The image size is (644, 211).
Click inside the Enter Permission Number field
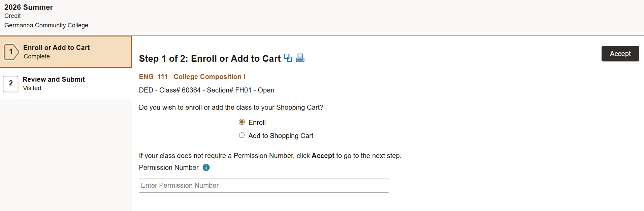coord(263,185)
